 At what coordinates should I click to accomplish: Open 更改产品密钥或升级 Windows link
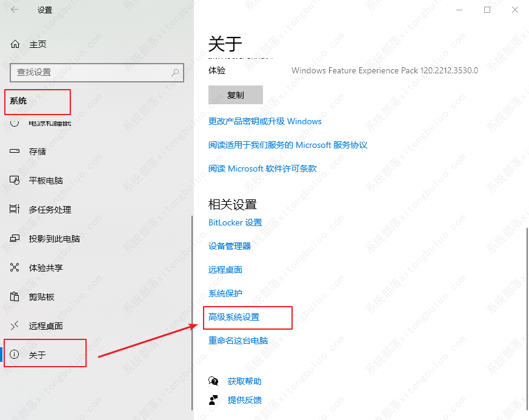pyautogui.click(x=265, y=121)
